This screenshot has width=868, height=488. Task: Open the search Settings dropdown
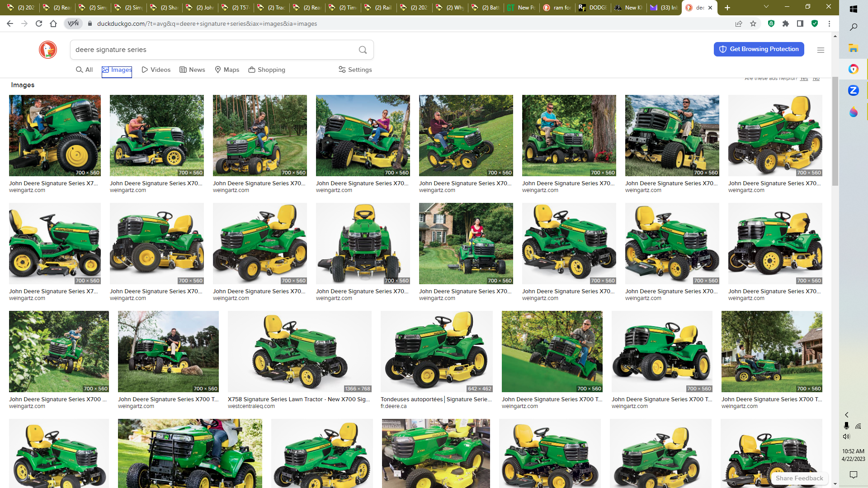pyautogui.click(x=355, y=70)
